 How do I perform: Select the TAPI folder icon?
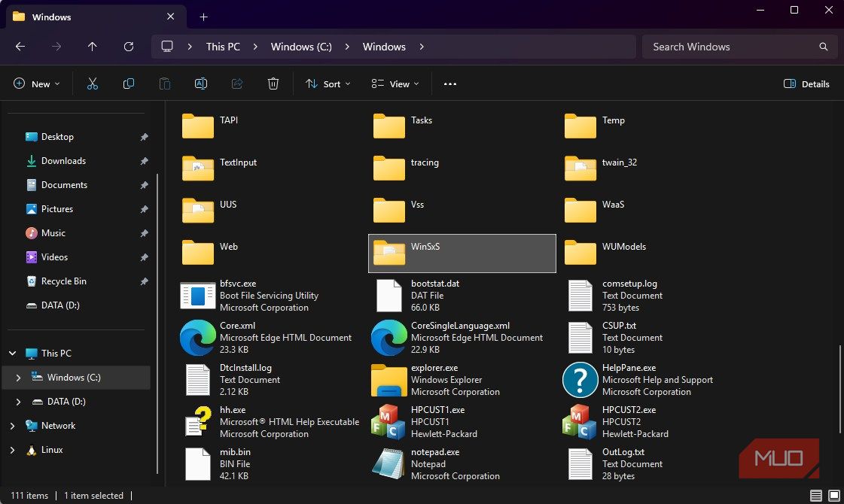197,126
